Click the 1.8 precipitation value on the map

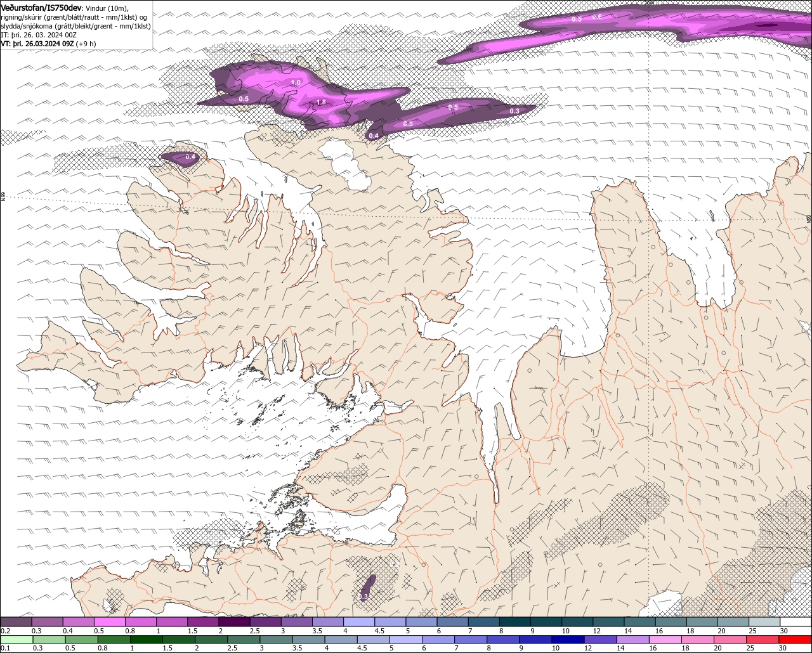tap(321, 102)
